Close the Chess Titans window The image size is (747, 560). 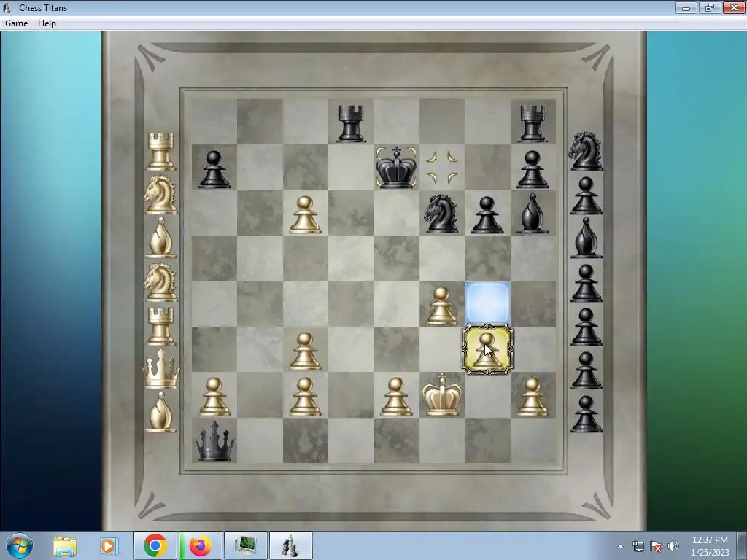734,7
